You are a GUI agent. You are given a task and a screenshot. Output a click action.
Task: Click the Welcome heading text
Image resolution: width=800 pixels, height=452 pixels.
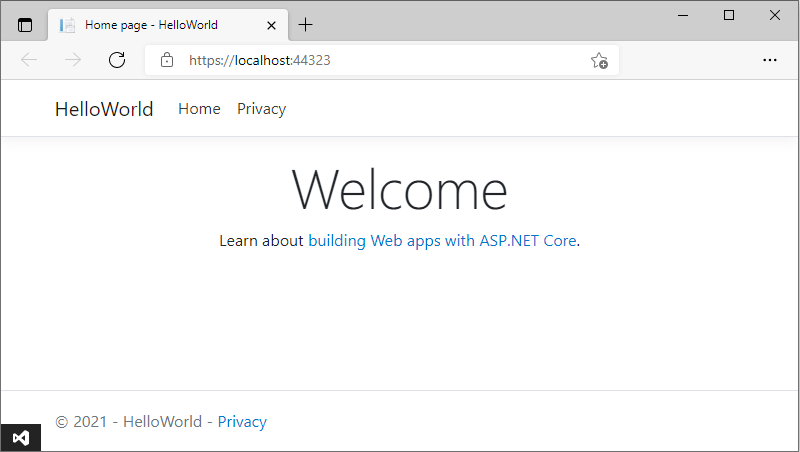(x=399, y=190)
